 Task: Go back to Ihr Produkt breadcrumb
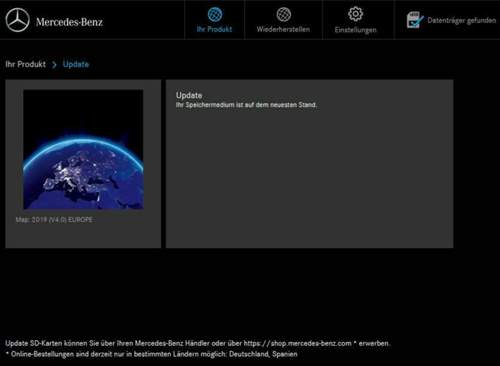click(26, 64)
